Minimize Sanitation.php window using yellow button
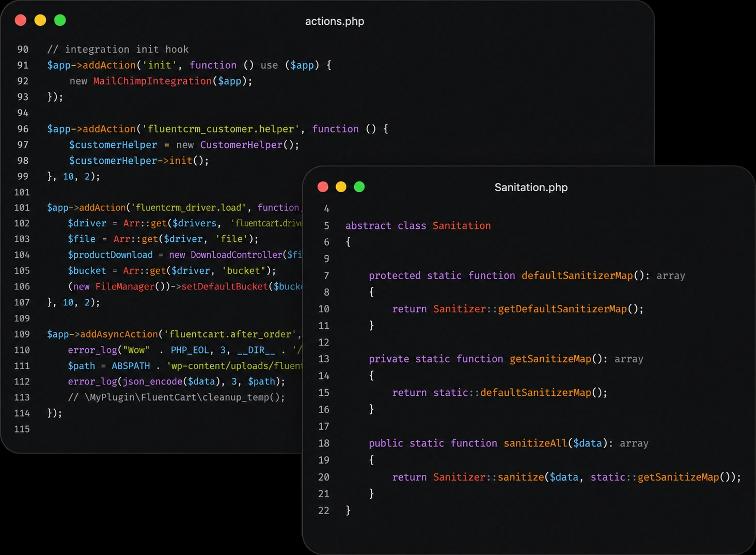The width and height of the screenshot is (756, 555). click(x=341, y=187)
